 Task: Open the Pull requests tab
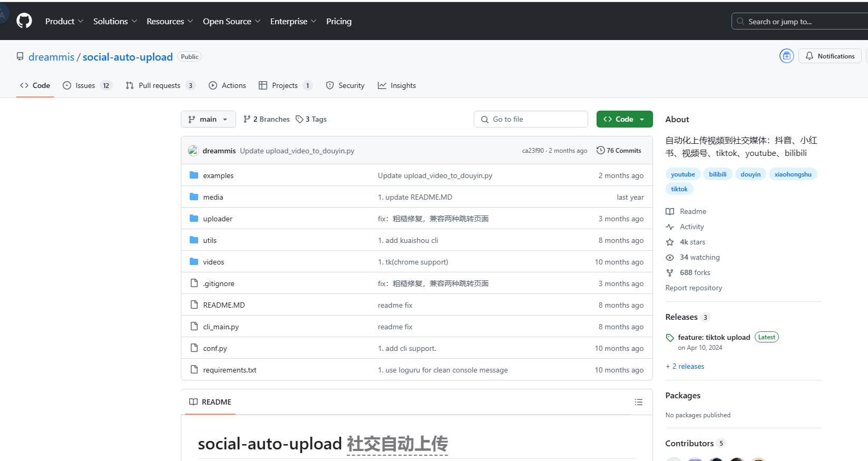click(x=160, y=85)
